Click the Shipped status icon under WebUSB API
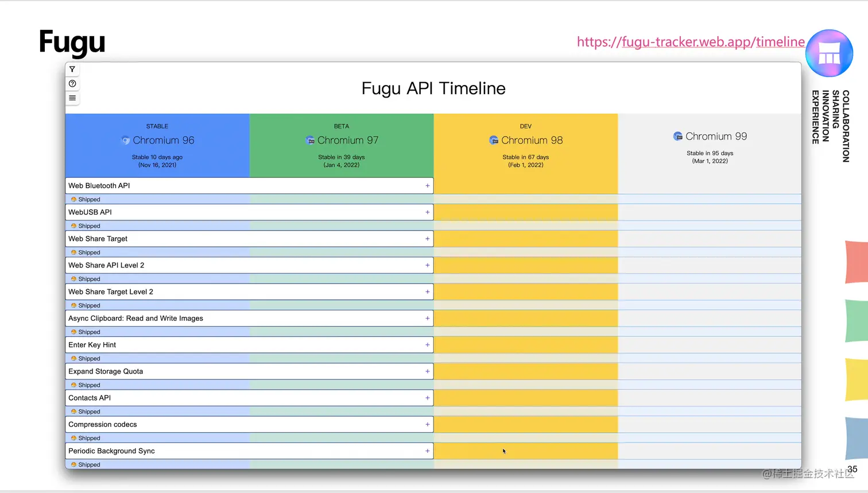The image size is (868, 493). [x=73, y=226]
